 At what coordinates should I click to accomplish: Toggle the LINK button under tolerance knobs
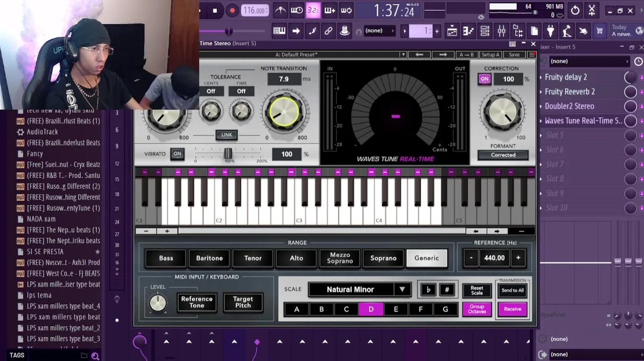coord(227,135)
